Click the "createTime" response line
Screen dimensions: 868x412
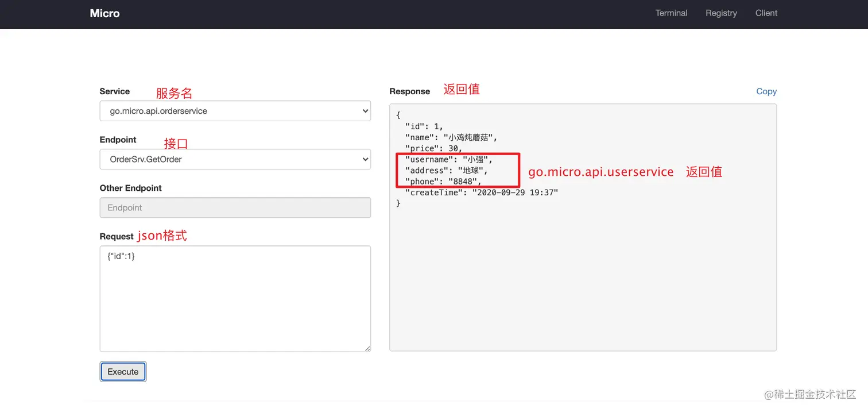click(x=482, y=192)
